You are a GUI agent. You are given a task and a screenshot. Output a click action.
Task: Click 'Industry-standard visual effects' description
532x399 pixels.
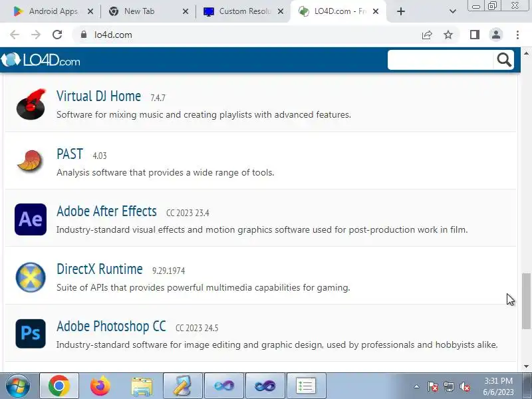tap(262, 229)
